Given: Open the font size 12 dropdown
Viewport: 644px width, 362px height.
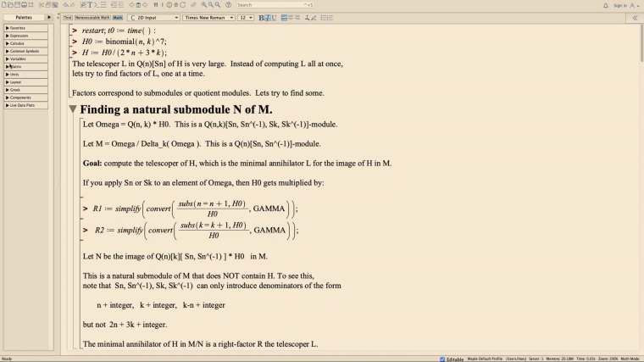Looking at the screenshot, I should pos(246,18).
